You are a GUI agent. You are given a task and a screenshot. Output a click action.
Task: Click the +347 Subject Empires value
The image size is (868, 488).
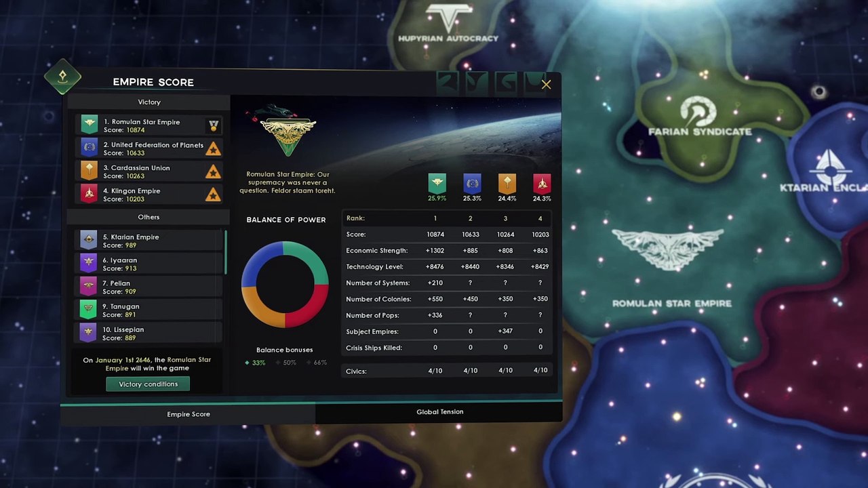[x=505, y=331]
